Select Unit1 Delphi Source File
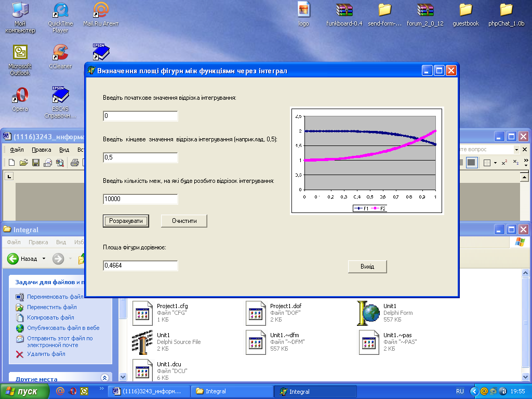This screenshot has width=532, height=399. pyautogui.click(x=166, y=342)
